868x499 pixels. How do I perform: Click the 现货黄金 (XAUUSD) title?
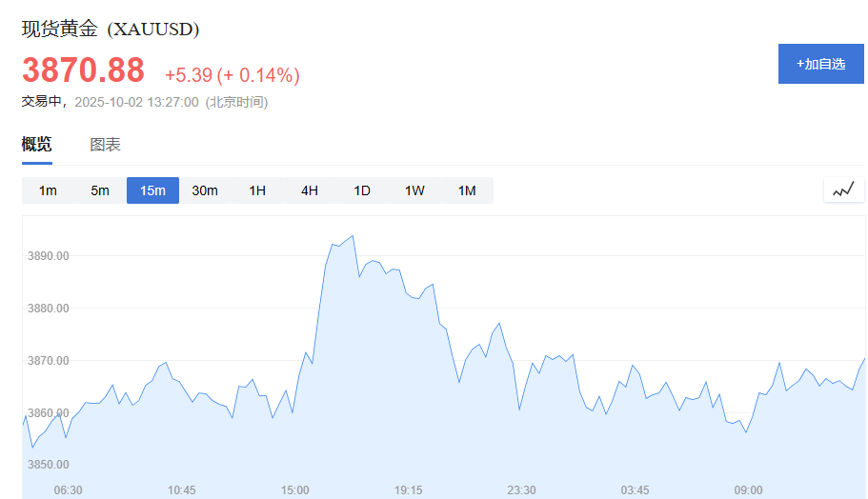(x=111, y=29)
